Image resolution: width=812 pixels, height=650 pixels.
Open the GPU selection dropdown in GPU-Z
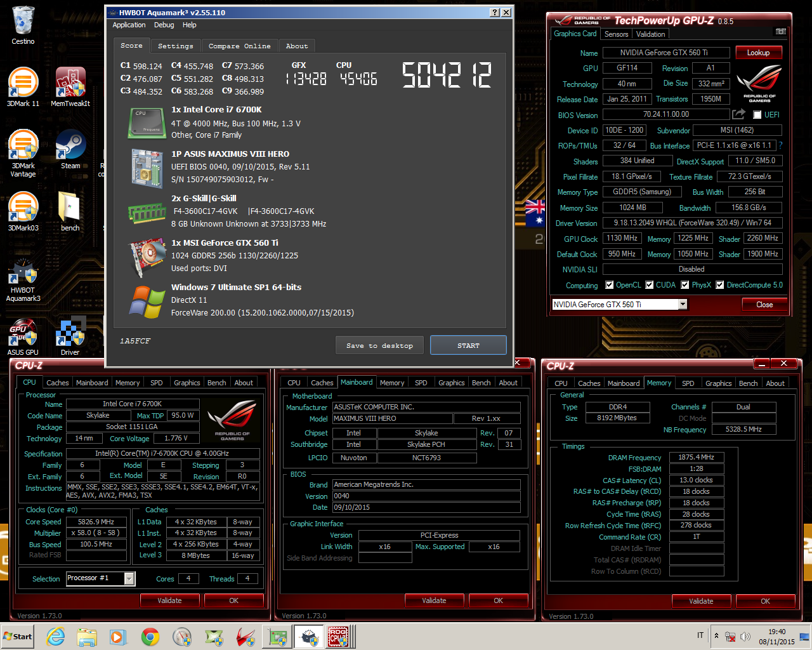point(683,305)
